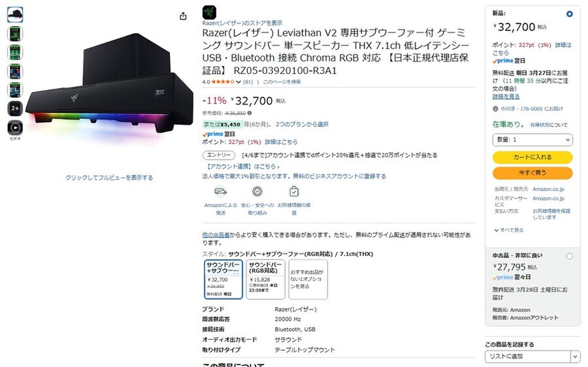
Task: Click the info icon beside reference price
Action: point(250,113)
